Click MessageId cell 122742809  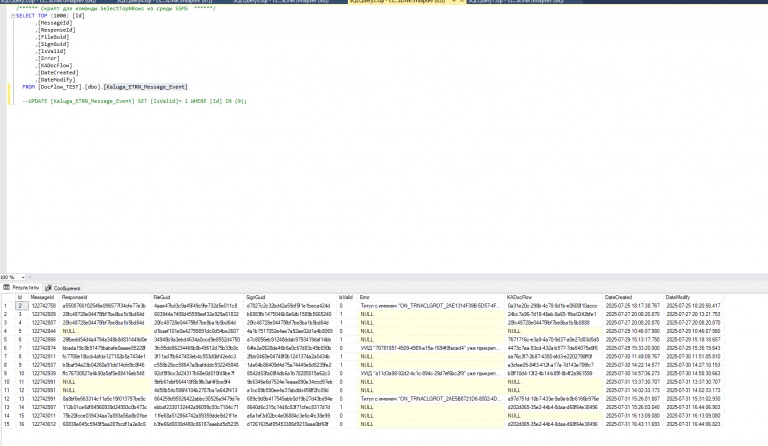pyautogui.click(x=44, y=314)
